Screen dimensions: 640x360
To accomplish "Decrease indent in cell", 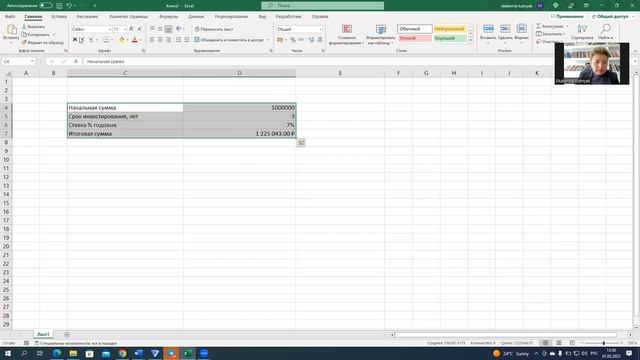I will [x=178, y=40].
